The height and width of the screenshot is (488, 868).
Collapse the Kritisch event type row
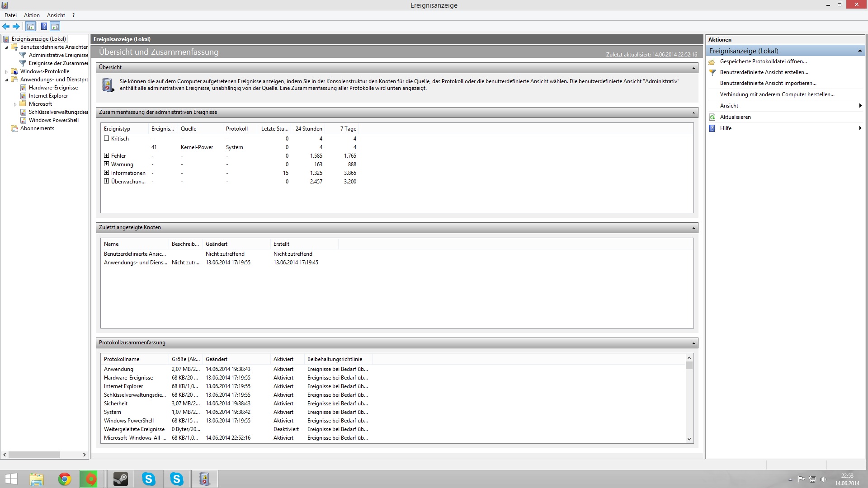(x=107, y=139)
